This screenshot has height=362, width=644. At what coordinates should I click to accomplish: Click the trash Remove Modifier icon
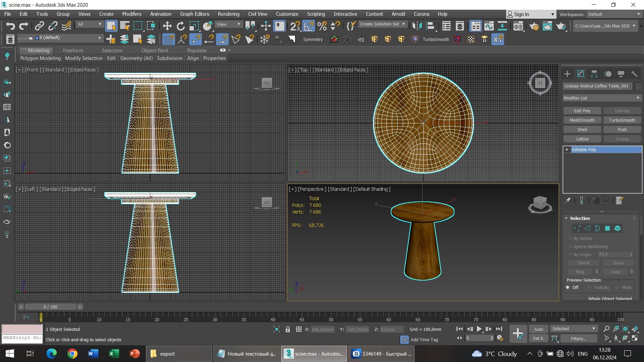[606, 200]
